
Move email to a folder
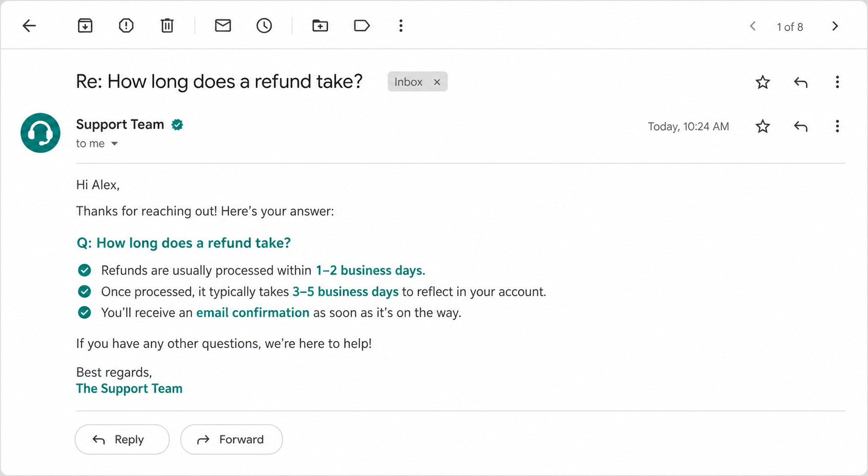pyautogui.click(x=320, y=26)
